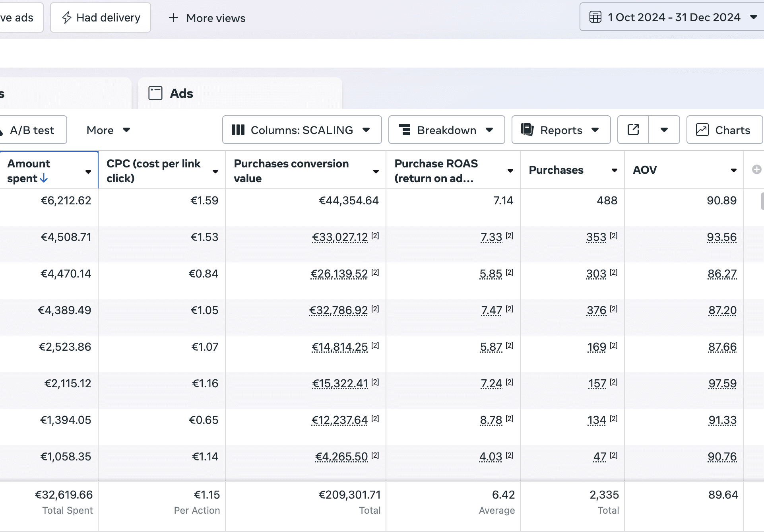764x532 pixels.
Task: Click the lightning bolt Had delivery icon
Action: [x=67, y=17]
